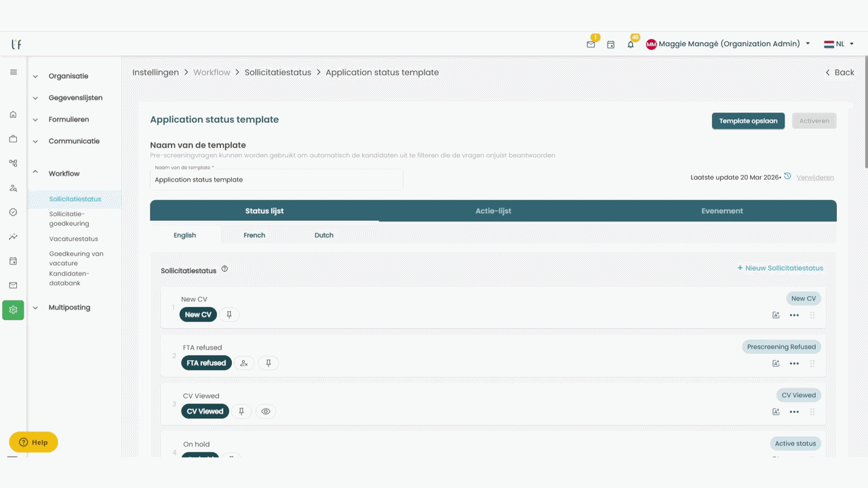Open the hamburger menu in the sidebar
Viewport: 868px width, 488px height.
pos(13,72)
